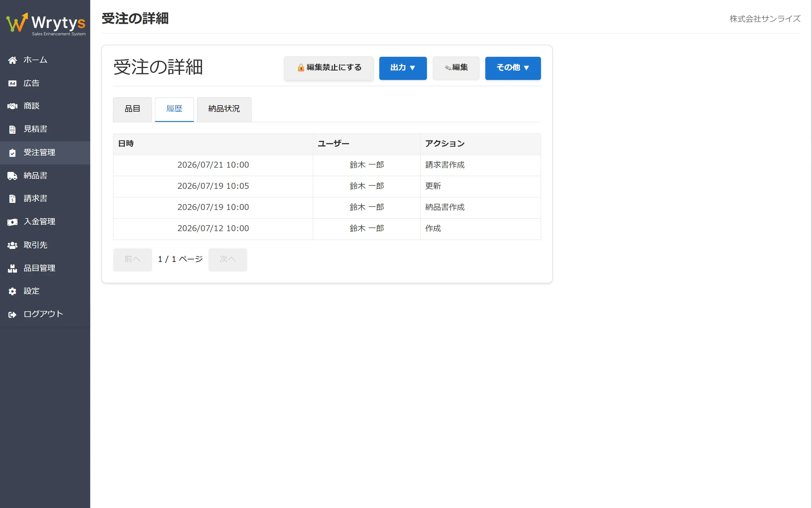Click the アクション column header
This screenshot has height=508, width=812.
(480, 144)
